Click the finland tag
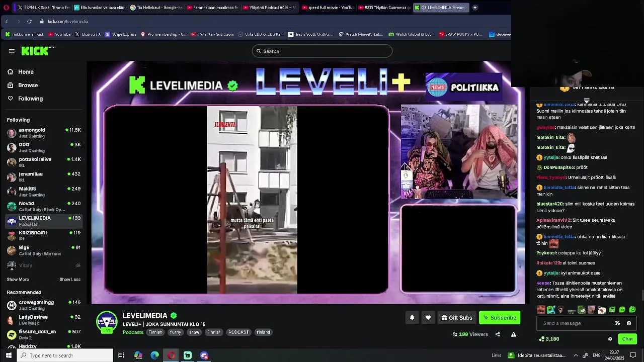 (x=263, y=332)
